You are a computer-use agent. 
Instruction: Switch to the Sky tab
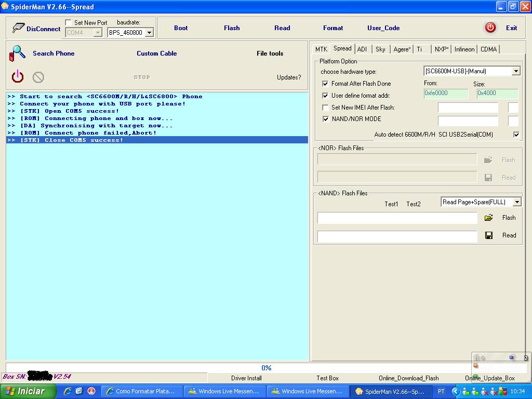(x=380, y=49)
